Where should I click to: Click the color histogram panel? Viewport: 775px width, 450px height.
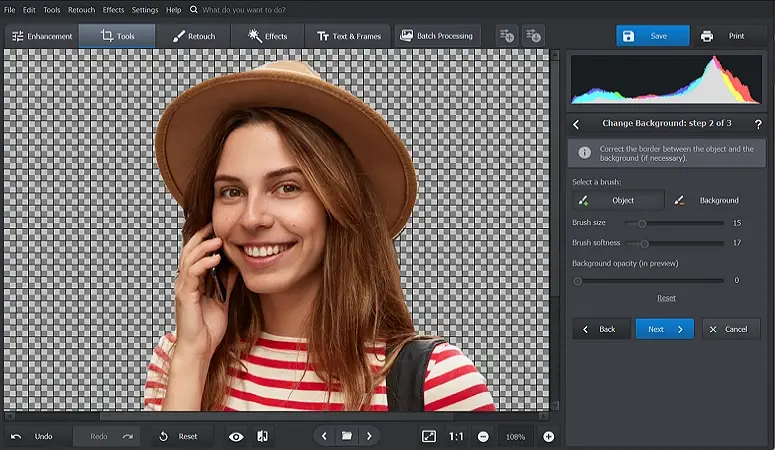pyautogui.click(x=666, y=79)
